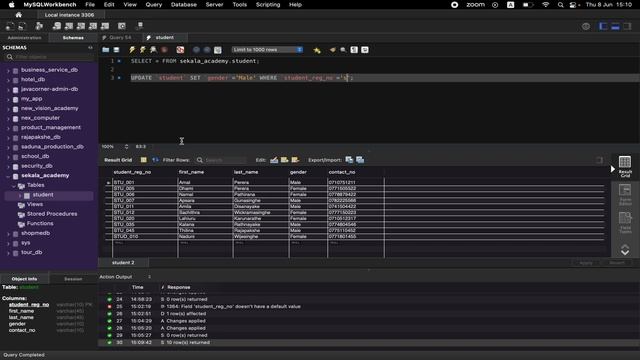The width and height of the screenshot is (640, 360).
Task: Beautify query with broom icon
Action: click(x=333, y=50)
